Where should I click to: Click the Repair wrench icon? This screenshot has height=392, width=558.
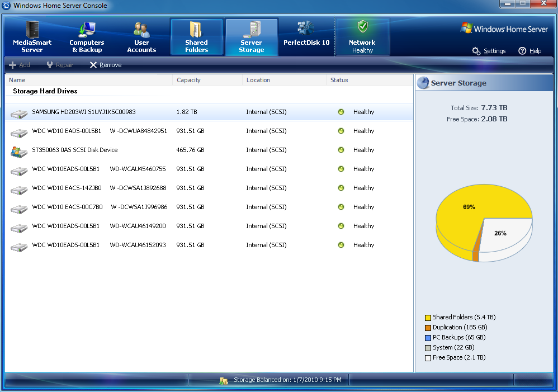[49, 65]
